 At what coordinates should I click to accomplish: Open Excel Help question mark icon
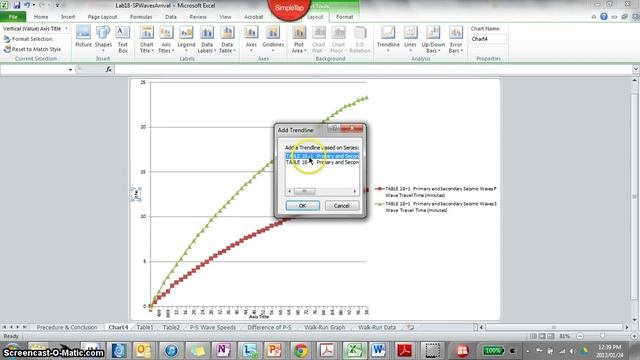tap(604, 17)
